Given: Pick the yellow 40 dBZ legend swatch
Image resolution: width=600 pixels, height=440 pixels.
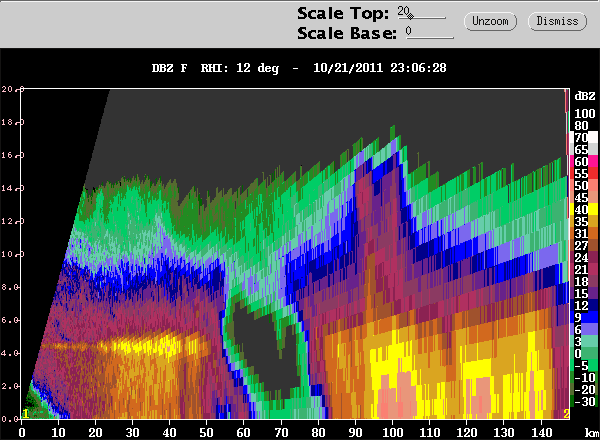Looking at the screenshot, I should 584,209.
